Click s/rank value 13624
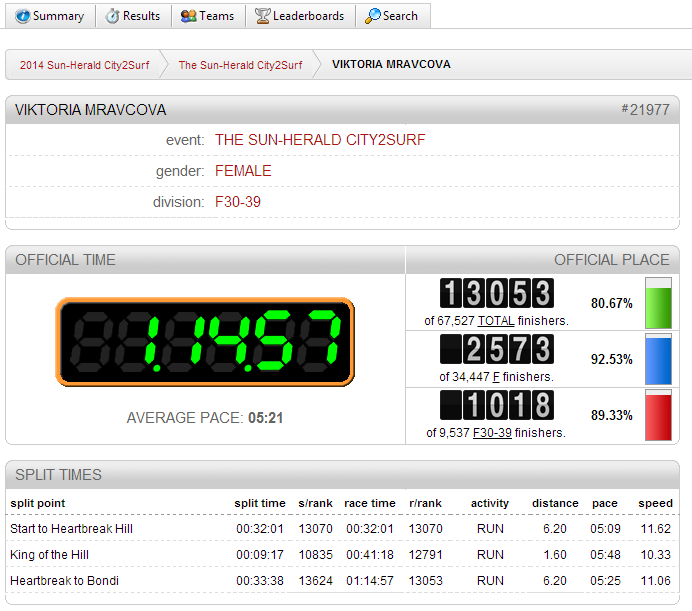 315,581
